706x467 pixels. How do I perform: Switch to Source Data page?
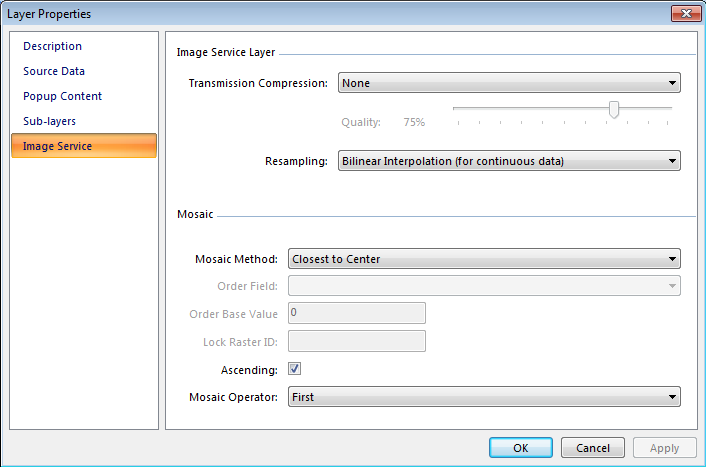[x=54, y=71]
